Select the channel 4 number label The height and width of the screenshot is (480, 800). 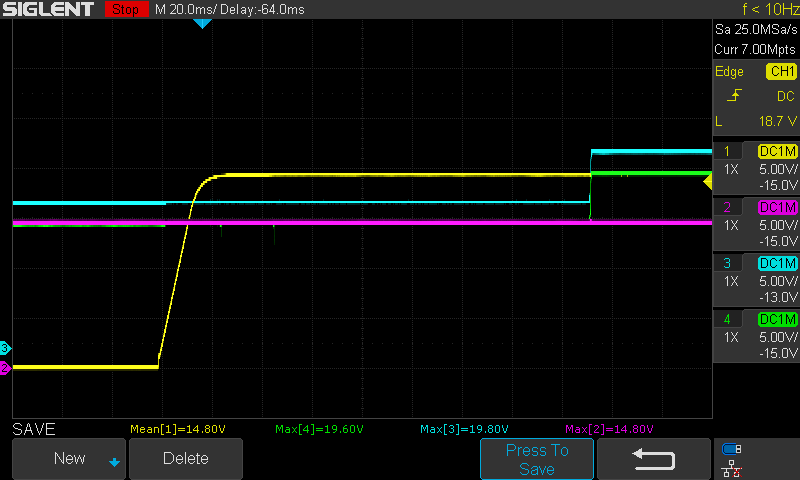click(x=727, y=319)
